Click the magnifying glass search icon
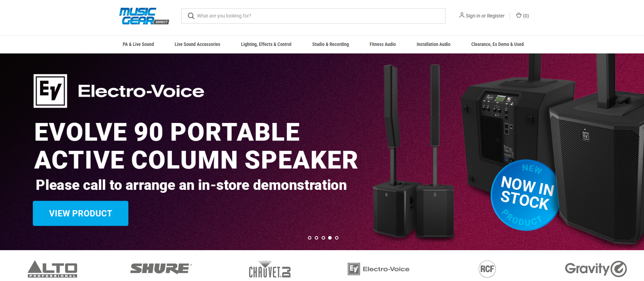The image size is (644, 281). tap(191, 16)
